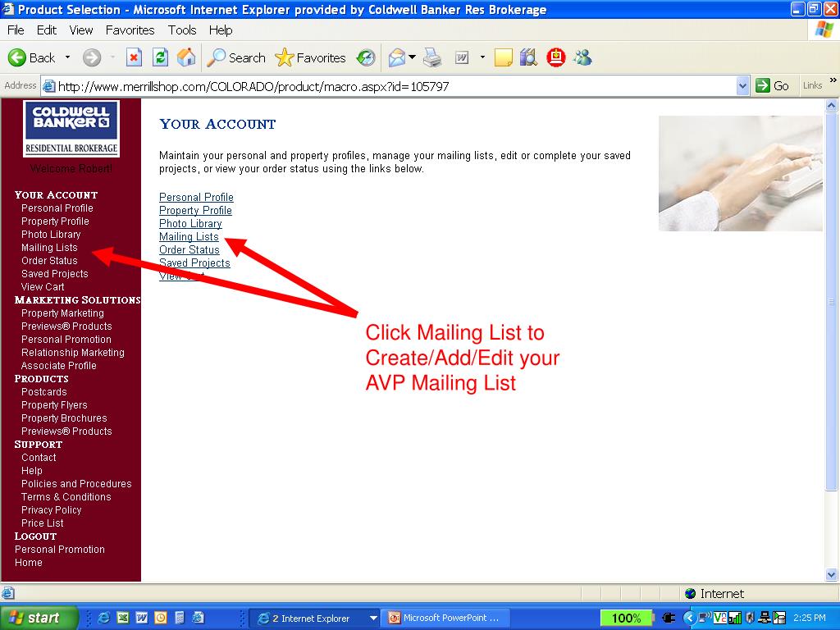Click the Print icon
Image resolution: width=840 pixels, height=630 pixels.
431,57
